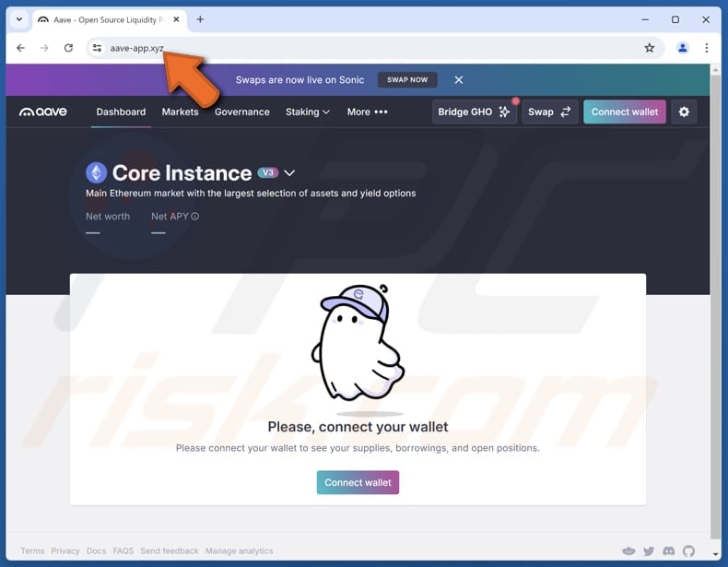Open the Discord link in the footer
This screenshot has width=728, height=567.
coord(669,551)
